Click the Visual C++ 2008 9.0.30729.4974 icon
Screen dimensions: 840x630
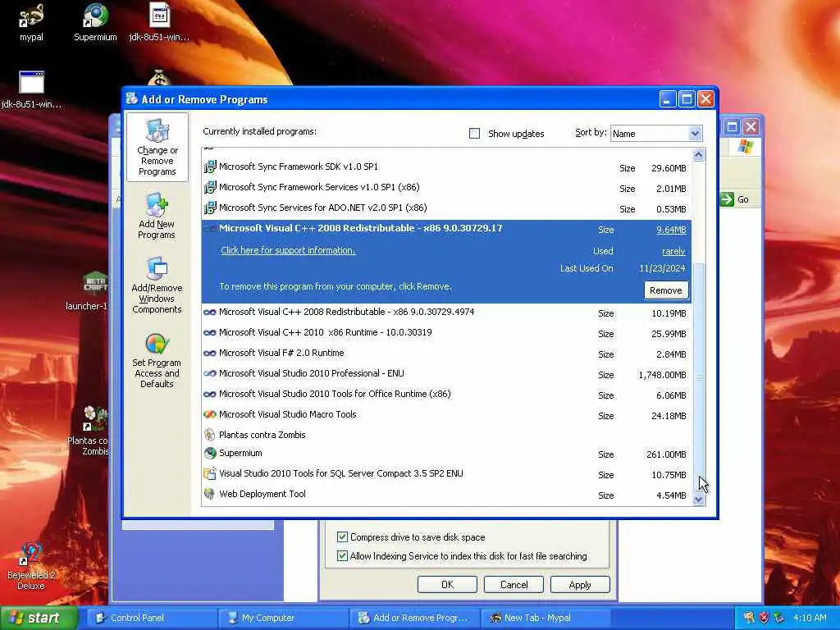[x=210, y=313]
